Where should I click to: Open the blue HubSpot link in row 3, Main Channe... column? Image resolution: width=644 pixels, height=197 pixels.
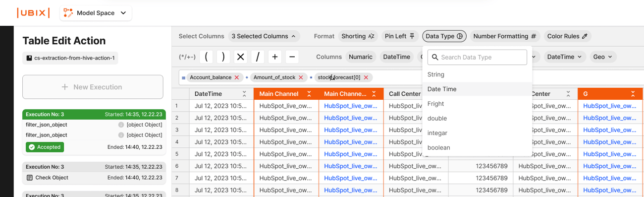pyautogui.click(x=351, y=130)
